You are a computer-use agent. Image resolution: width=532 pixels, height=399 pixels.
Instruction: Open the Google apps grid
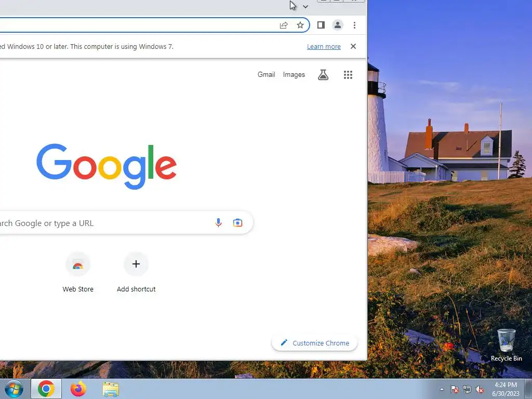[x=348, y=75]
